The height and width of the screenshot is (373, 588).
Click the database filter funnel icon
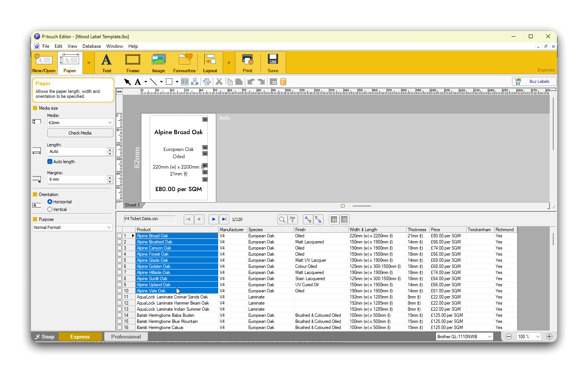point(293,219)
